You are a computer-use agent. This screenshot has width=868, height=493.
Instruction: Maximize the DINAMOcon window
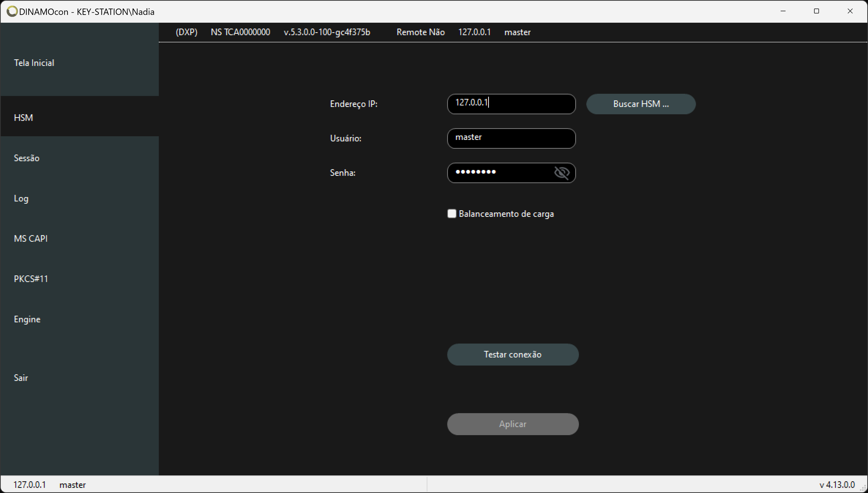[x=816, y=11]
